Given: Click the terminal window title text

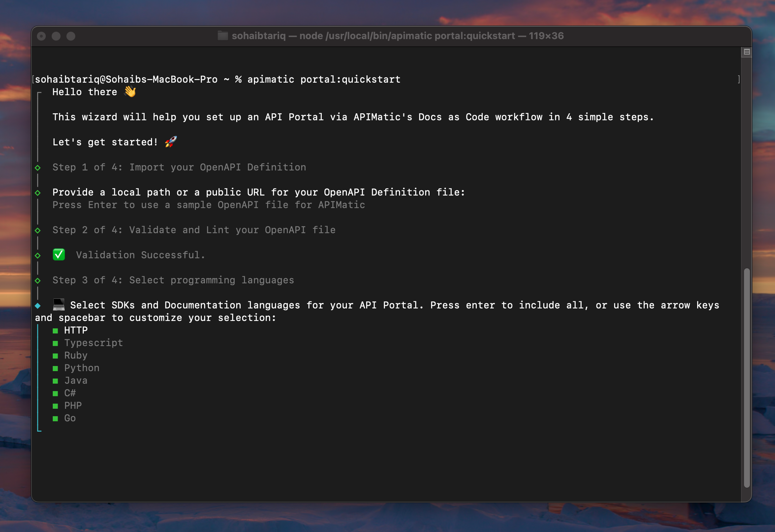Looking at the screenshot, I should tap(397, 36).
